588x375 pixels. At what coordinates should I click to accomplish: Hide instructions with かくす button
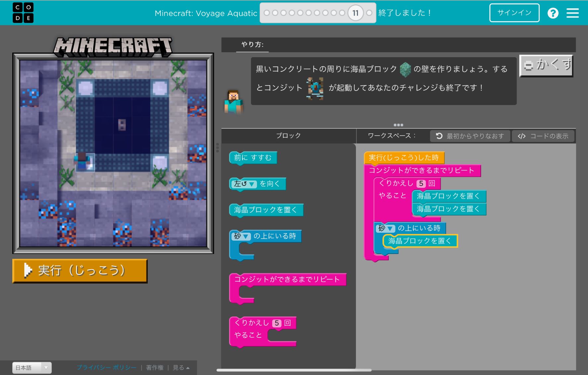[546, 65]
